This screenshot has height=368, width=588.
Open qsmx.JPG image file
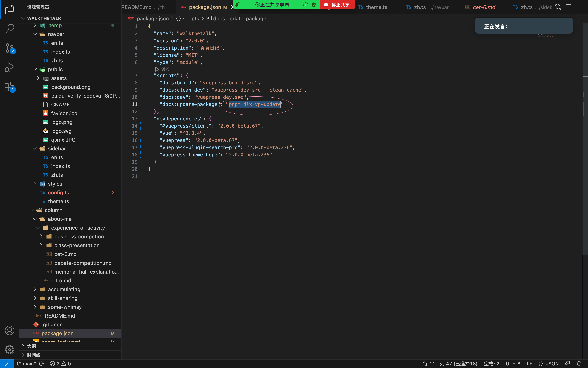point(70,140)
